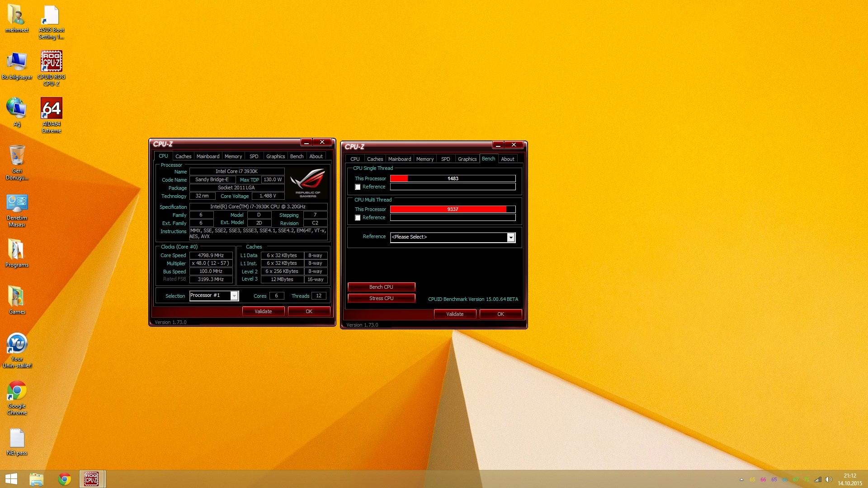This screenshot has height=488, width=868.
Task: Open Chrome from the taskbar
Action: pos(65,479)
